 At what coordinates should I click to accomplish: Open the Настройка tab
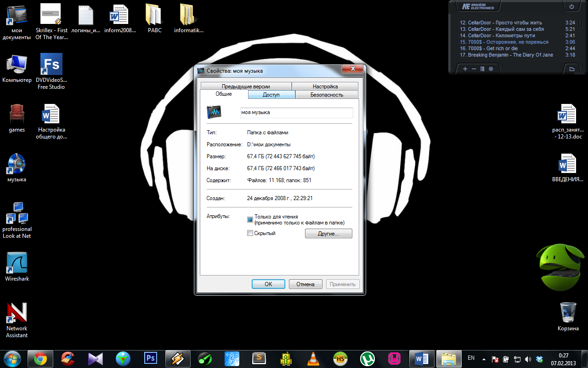tap(325, 86)
